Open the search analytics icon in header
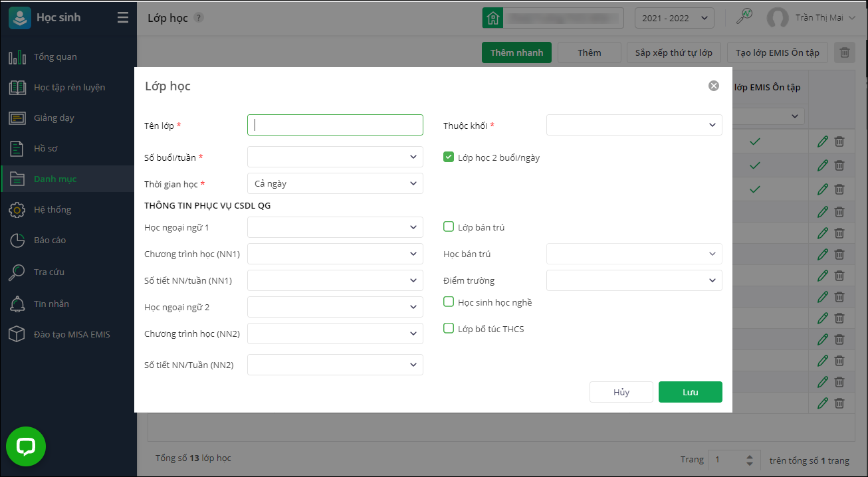Viewport: 868px width, 477px height. coord(744,17)
